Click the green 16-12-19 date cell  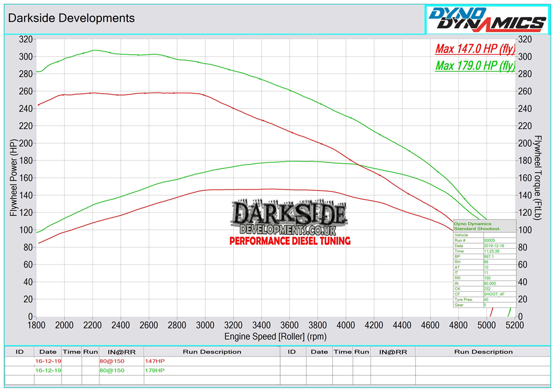[48, 370]
